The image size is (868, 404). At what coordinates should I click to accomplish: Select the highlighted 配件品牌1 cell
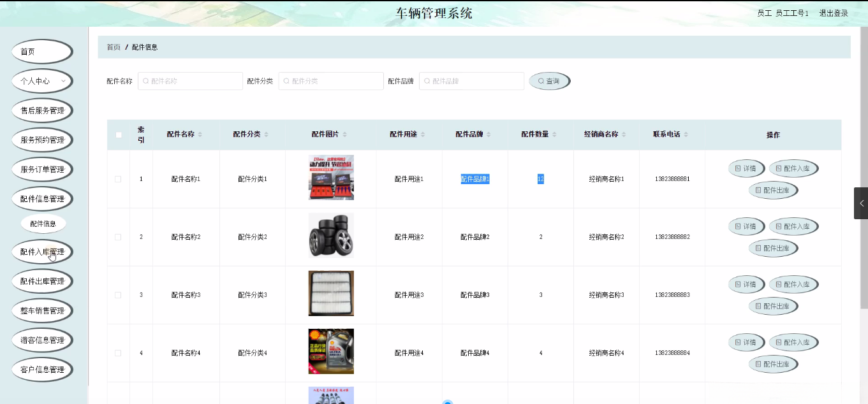(x=475, y=179)
